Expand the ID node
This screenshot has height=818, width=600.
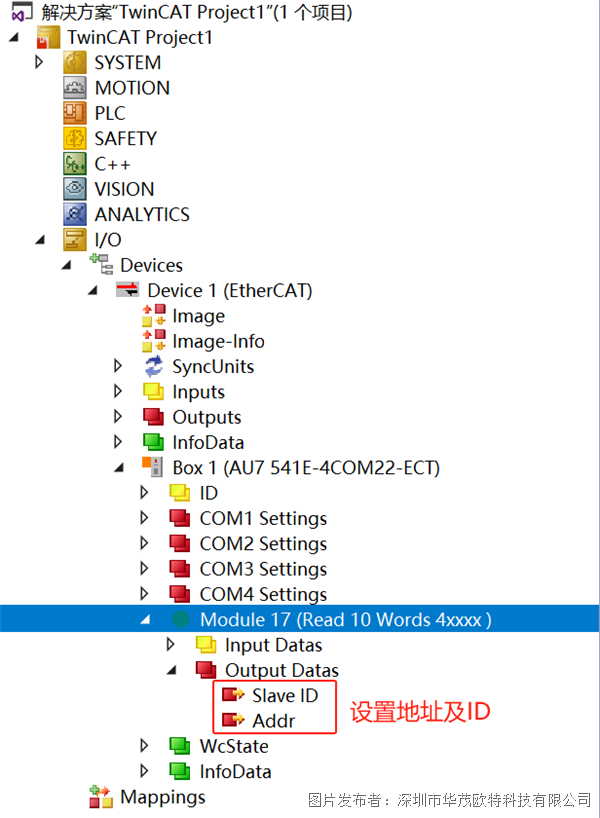pyautogui.click(x=145, y=492)
